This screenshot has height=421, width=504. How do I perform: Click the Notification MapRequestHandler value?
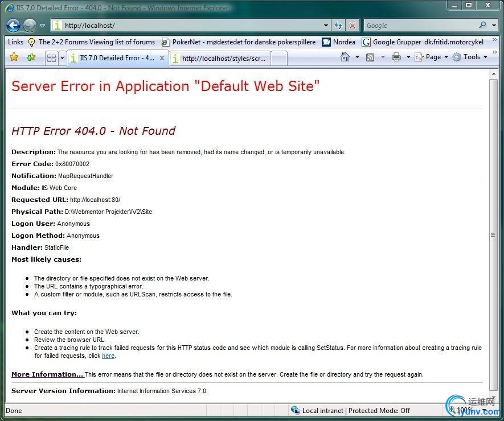(x=85, y=176)
